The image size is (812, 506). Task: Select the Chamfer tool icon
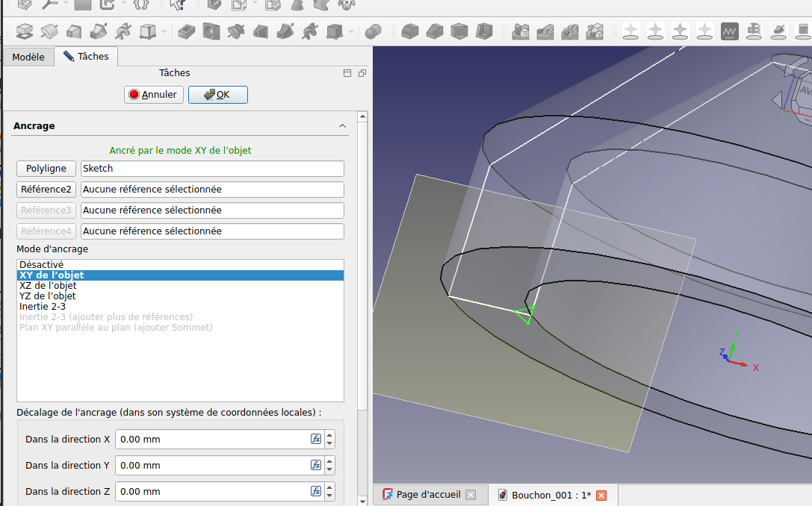coord(435,31)
